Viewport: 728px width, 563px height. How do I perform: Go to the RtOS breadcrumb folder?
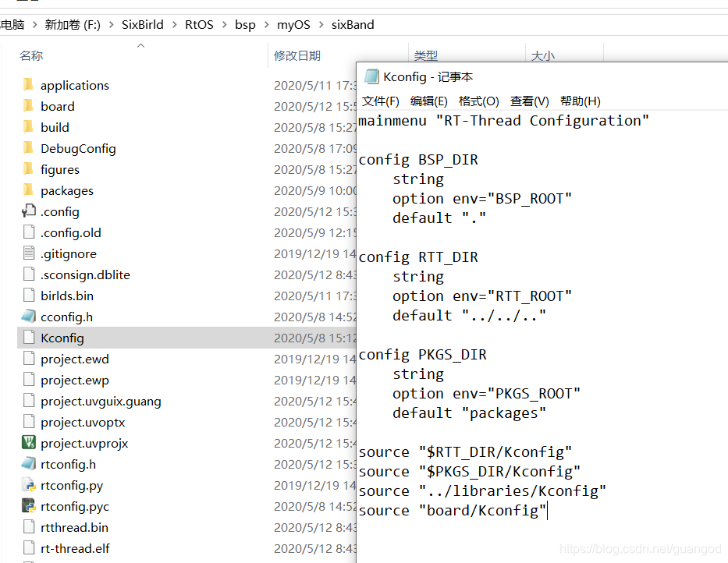pyautogui.click(x=199, y=25)
